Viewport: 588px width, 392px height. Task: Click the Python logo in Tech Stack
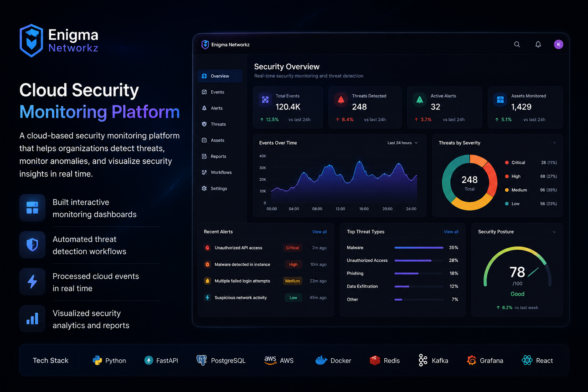point(97,360)
